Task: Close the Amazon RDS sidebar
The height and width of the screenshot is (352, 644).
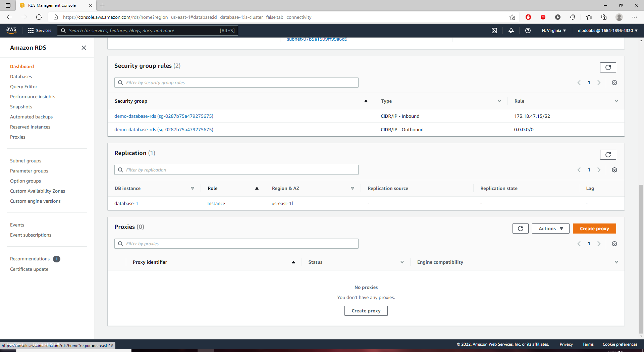Action: 84,48
